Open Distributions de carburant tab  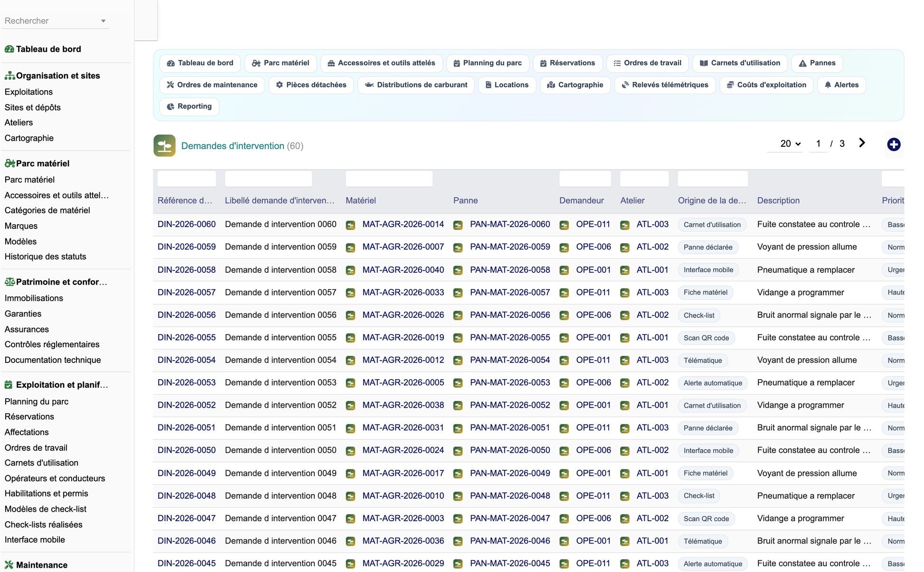(x=416, y=85)
